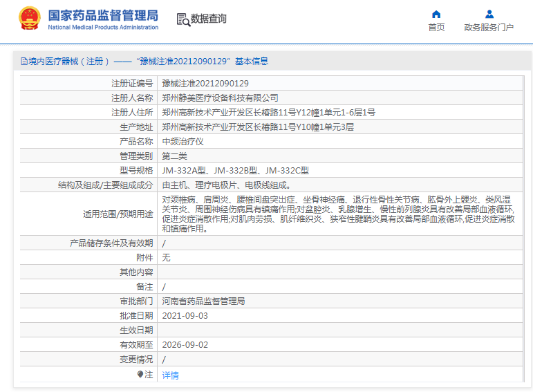Open the 数据查询 search icon
Viewport: 533px width, 392px height.
tap(183, 19)
